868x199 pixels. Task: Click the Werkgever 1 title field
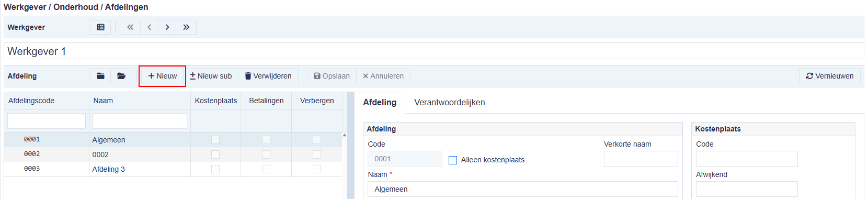point(433,51)
